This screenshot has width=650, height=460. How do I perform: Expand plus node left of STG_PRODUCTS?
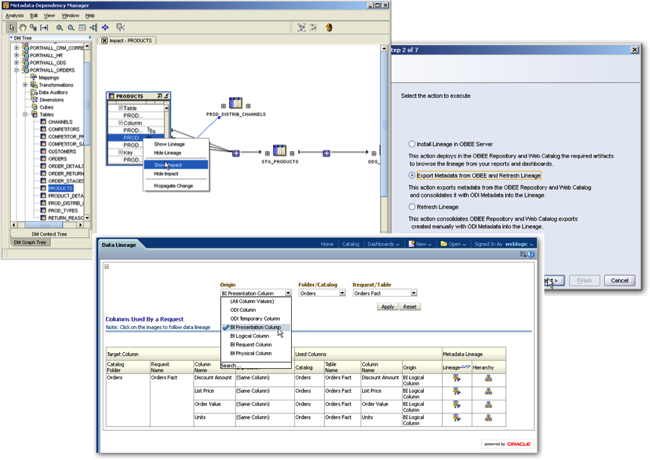point(236,153)
